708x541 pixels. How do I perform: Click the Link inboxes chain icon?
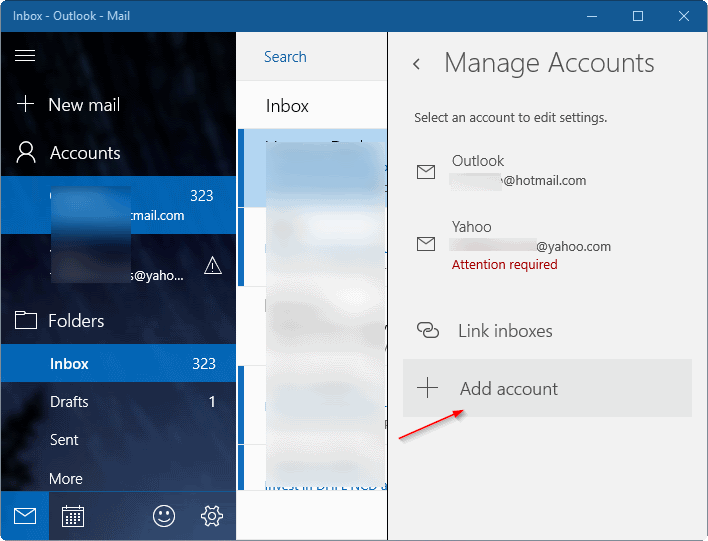click(428, 331)
